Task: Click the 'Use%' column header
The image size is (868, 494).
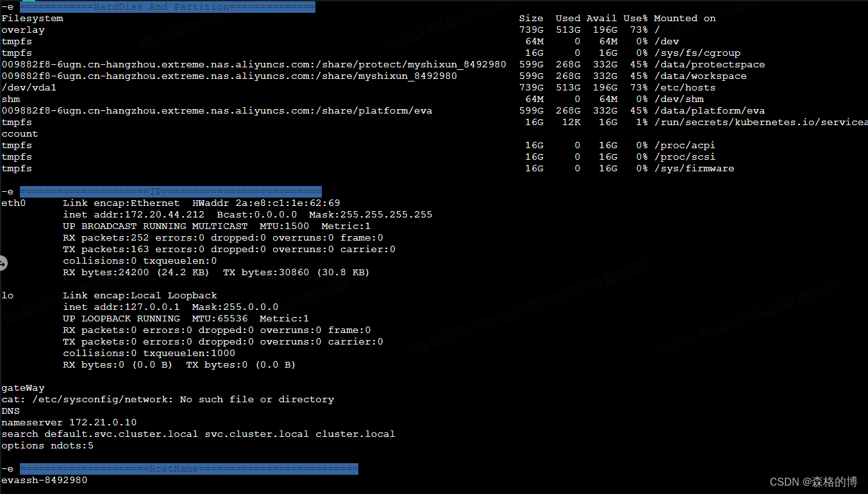Action: click(x=636, y=19)
